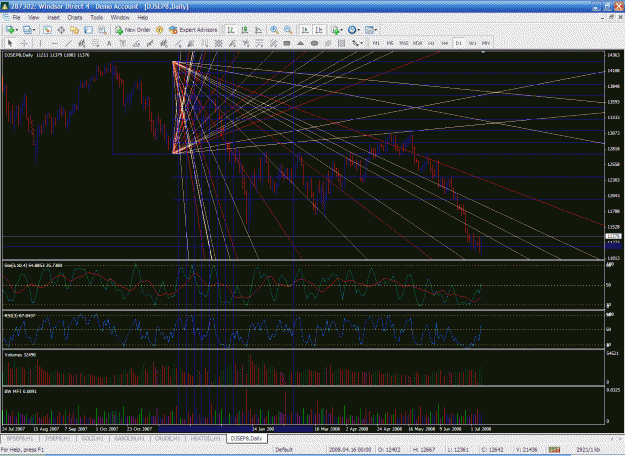Expand the periodicity clock dropdown
Image resolution: width=625 pixels, height=456 pixels.
pyautogui.click(x=358, y=30)
